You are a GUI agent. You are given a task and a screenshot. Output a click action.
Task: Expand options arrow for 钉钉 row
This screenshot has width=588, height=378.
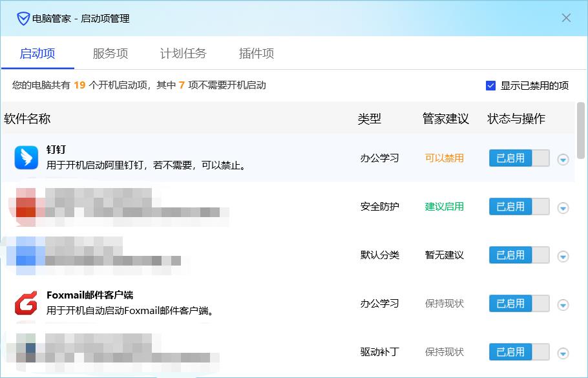(563, 160)
